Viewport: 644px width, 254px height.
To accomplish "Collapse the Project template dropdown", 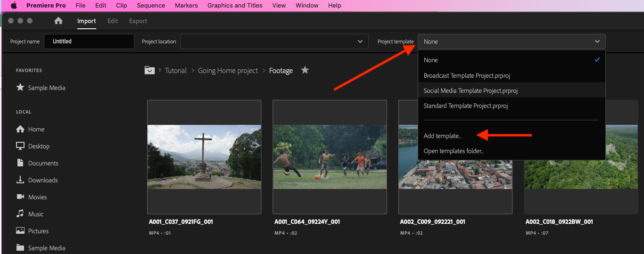I will click(512, 41).
